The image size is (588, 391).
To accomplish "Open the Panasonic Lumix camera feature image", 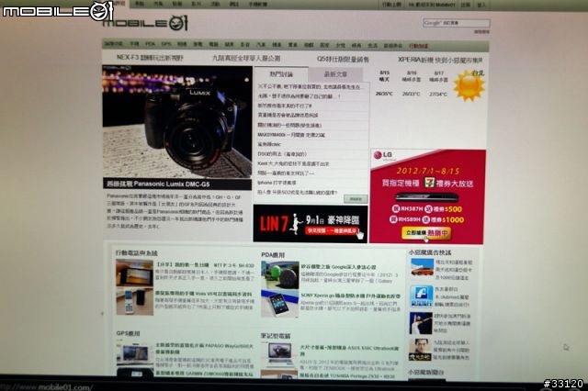I will click(177, 122).
